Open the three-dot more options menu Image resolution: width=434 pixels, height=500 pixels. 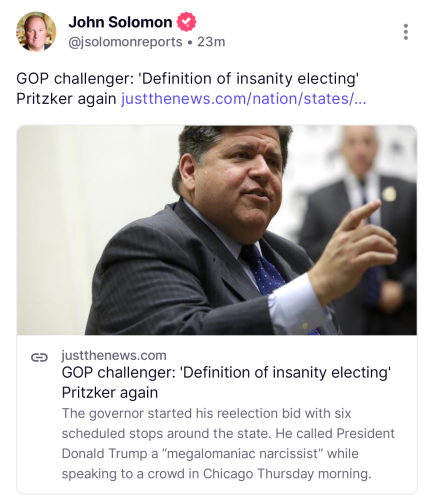pyautogui.click(x=405, y=32)
